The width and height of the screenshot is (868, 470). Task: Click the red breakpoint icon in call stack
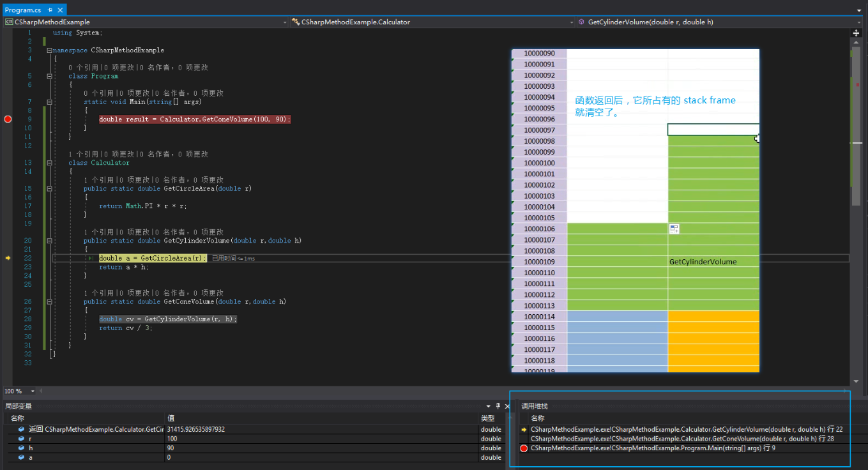(524, 448)
